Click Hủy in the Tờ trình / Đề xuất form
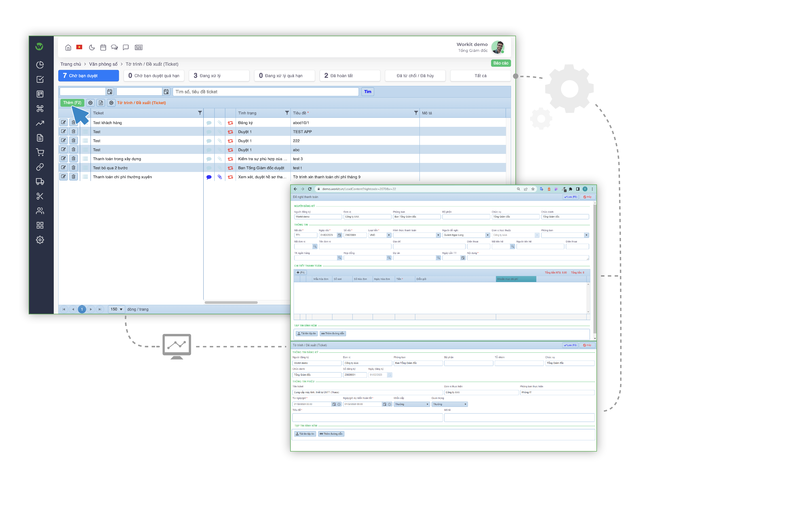 pos(587,345)
